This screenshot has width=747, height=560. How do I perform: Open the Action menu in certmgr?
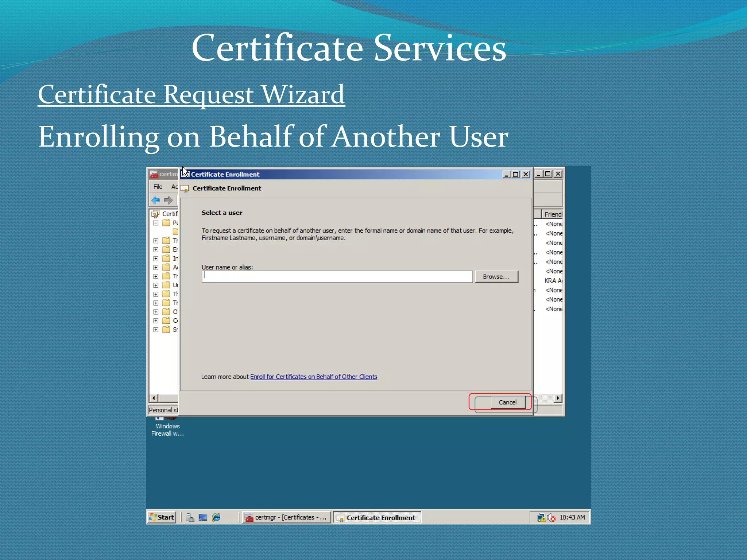click(174, 187)
